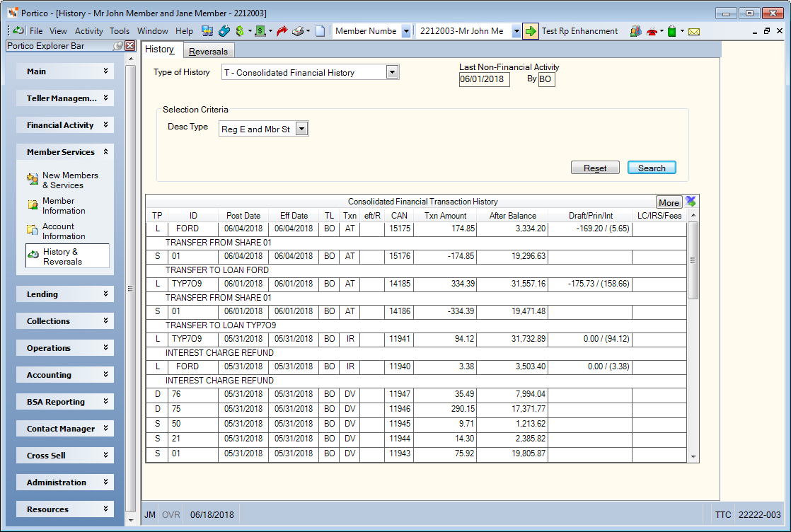Image resolution: width=791 pixels, height=532 pixels.
Task: Expand the Collections section
Action: 64,320
